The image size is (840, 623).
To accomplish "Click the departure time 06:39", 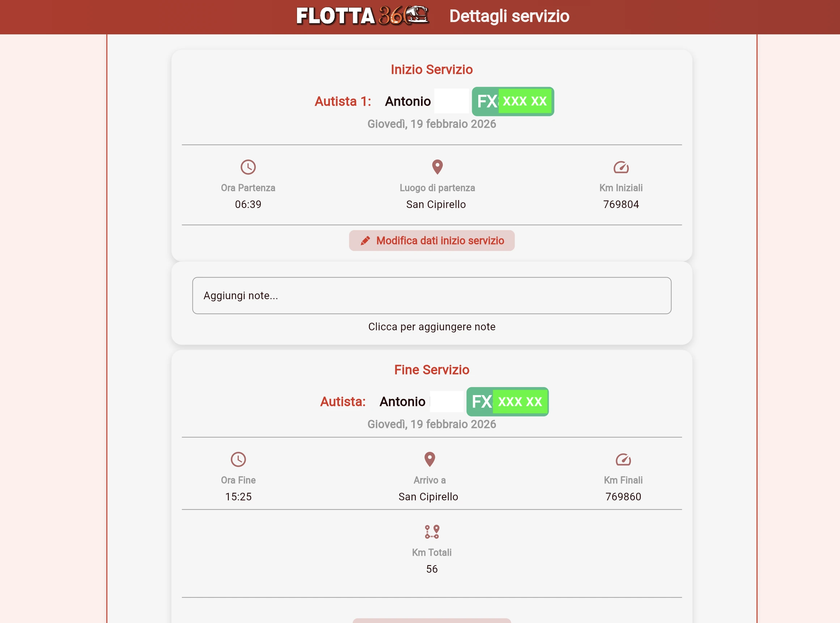I will pos(248,204).
